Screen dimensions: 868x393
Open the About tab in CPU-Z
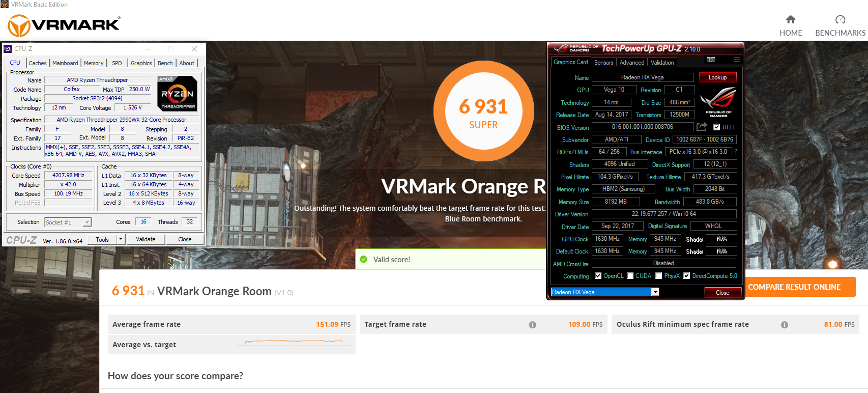[x=187, y=63]
